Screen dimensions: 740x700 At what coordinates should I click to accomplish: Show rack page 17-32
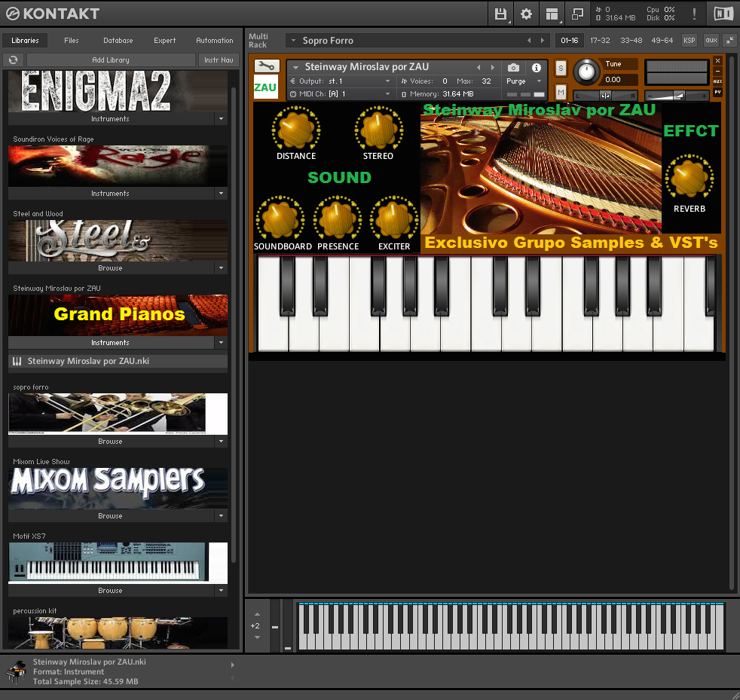(600, 41)
